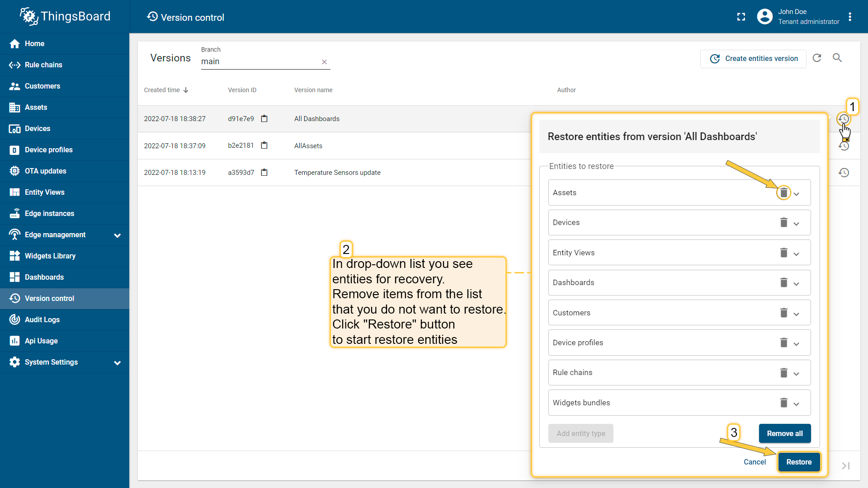
Task: Expand the Widgets bundles panel
Action: click(x=797, y=404)
